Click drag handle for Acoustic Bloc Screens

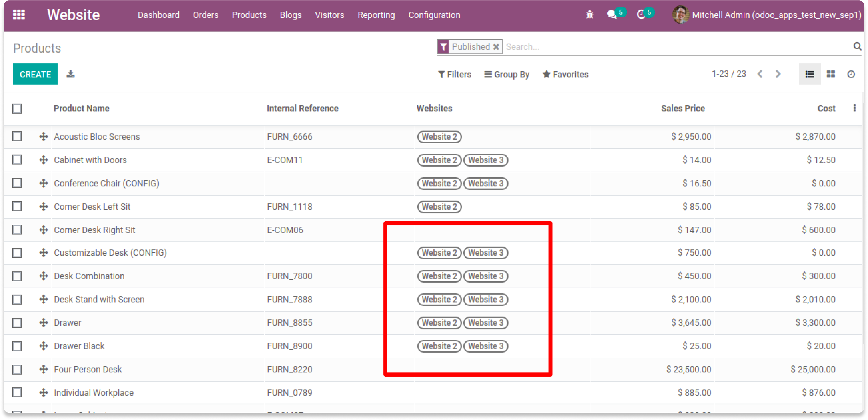[43, 136]
